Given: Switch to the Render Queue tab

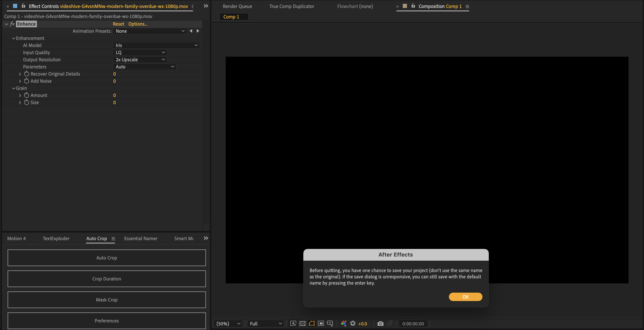Looking at the screenshot, I should point(237,6).
